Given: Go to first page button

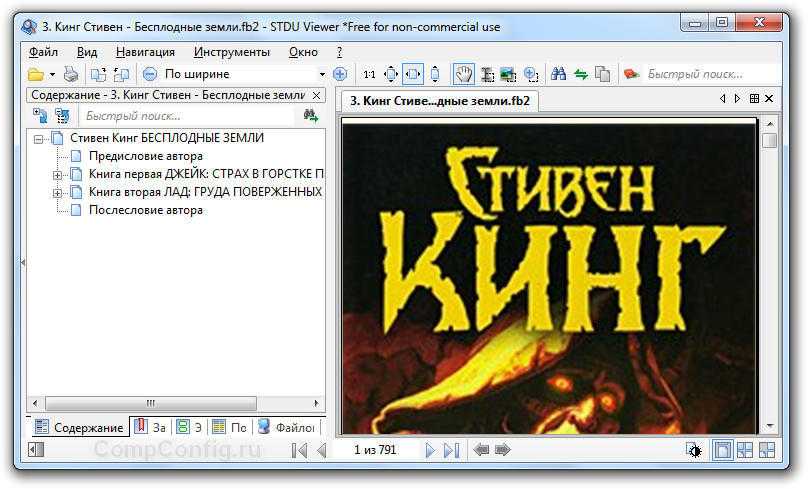Looking at the screenshot, I should point(299,450).
